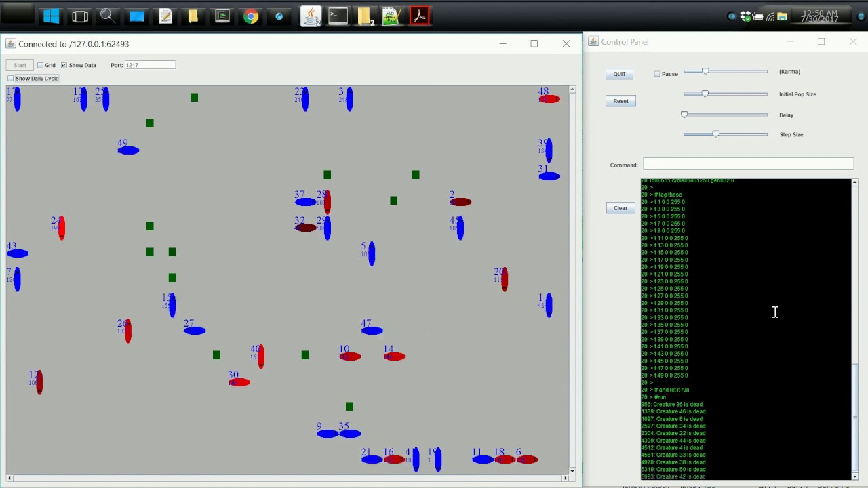Click the Reset button
868x488 pixels.
pos(620,101)
